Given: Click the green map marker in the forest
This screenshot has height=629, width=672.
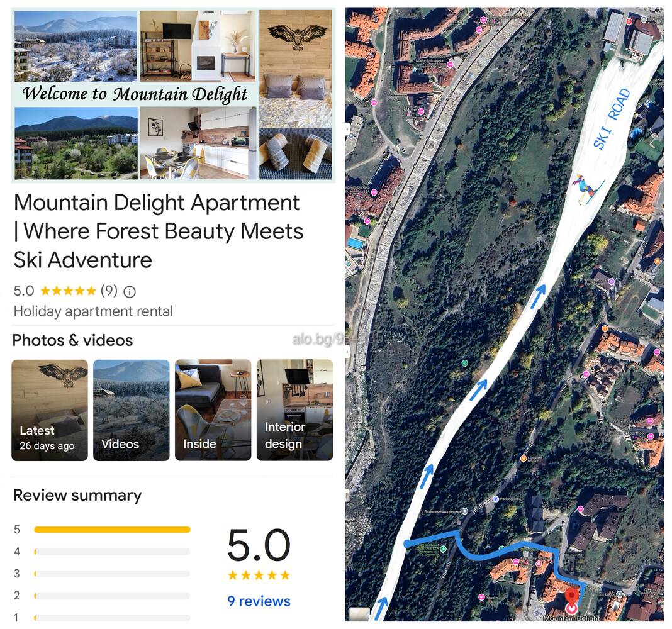Looking at the screenshot, I should (x=464, y=364).
